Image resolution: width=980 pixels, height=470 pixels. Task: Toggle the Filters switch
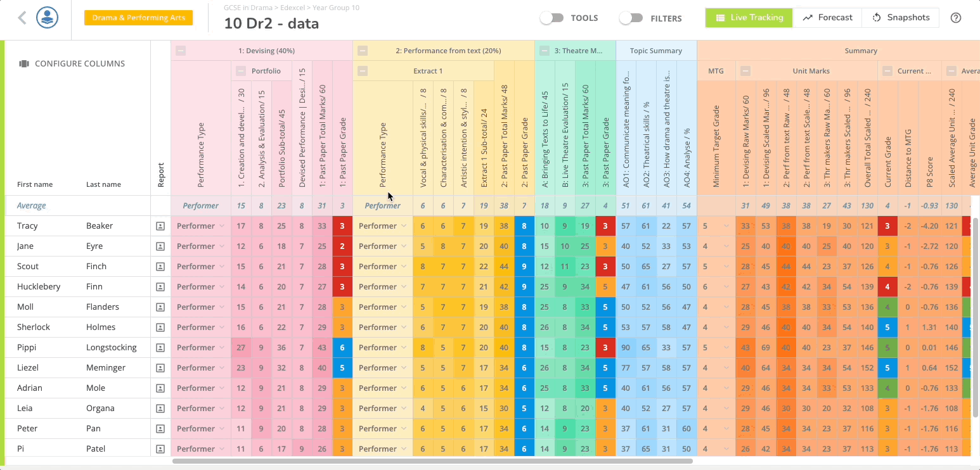(x=631, y=18)
